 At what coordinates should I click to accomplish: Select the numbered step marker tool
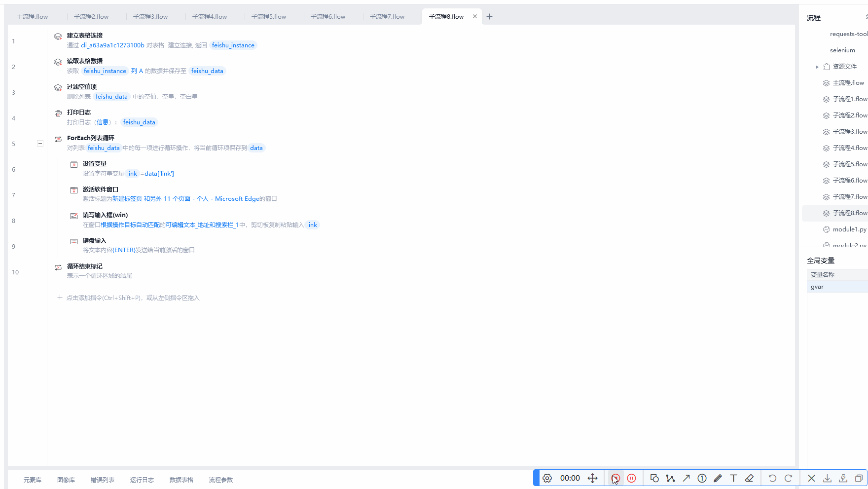[702, 478]
